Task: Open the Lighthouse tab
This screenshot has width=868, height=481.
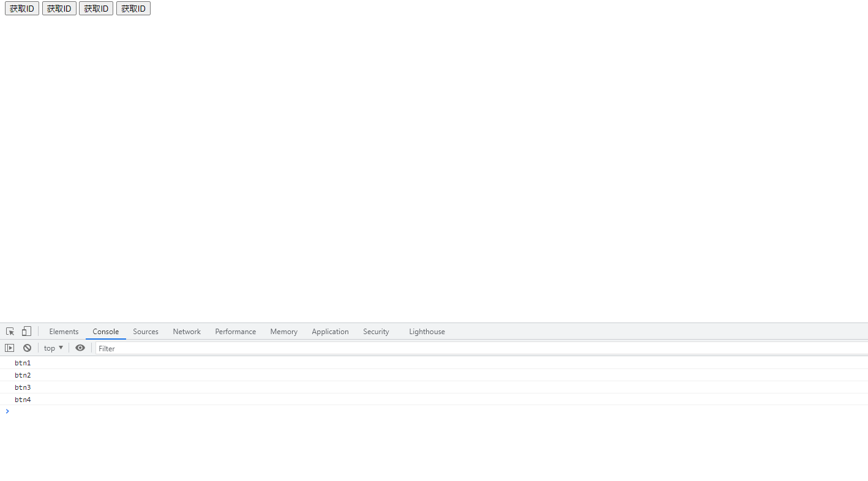Action: (x=427, y=331)
